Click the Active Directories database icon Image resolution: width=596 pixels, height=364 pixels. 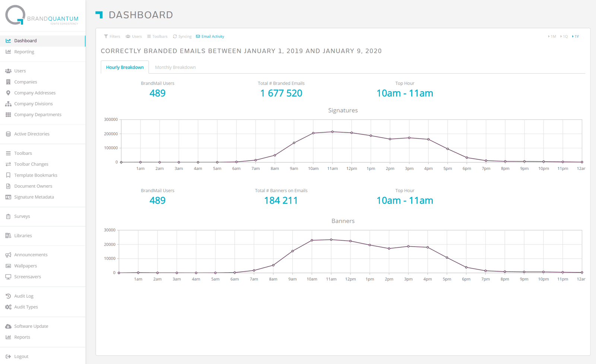click(x=8, y=134)
